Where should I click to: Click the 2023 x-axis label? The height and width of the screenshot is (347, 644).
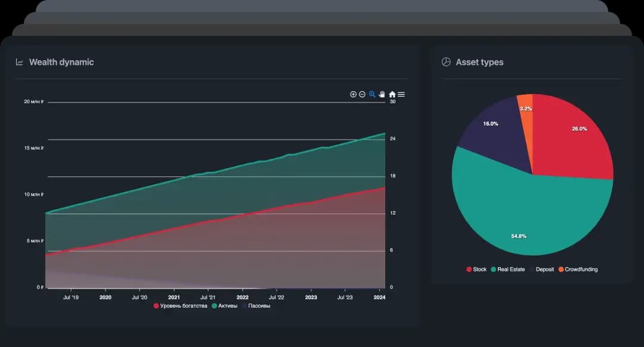311,298
